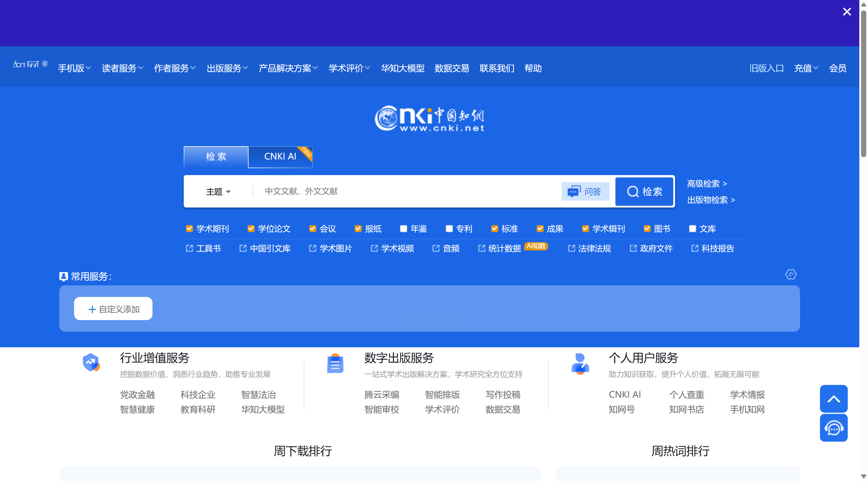Click the 自定义添加 button
Screen dimensions: 868x481
point(113,309)
